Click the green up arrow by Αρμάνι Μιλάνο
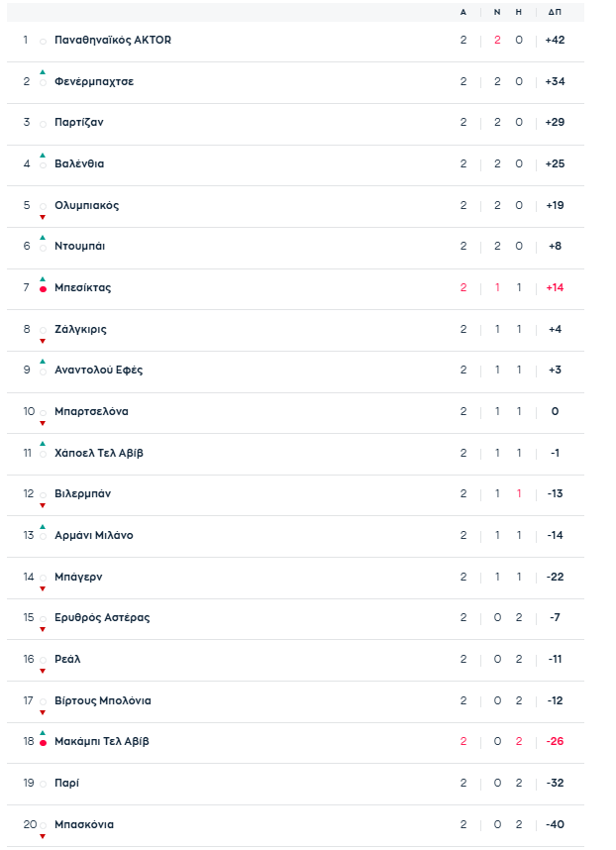Viewport: 616px width, 850px height. pyautogui.click(x=43, y=526)
